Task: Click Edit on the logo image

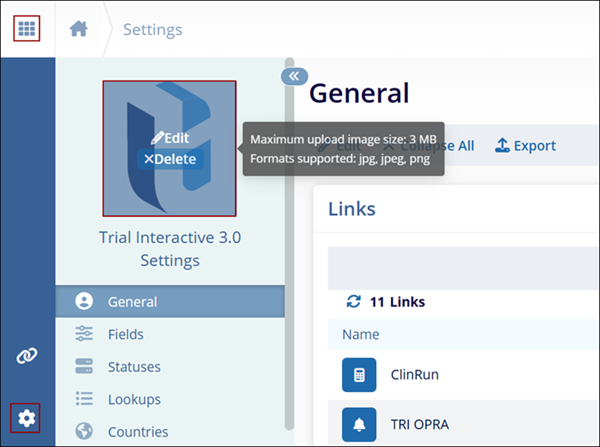Action: [x=170, y=137]
